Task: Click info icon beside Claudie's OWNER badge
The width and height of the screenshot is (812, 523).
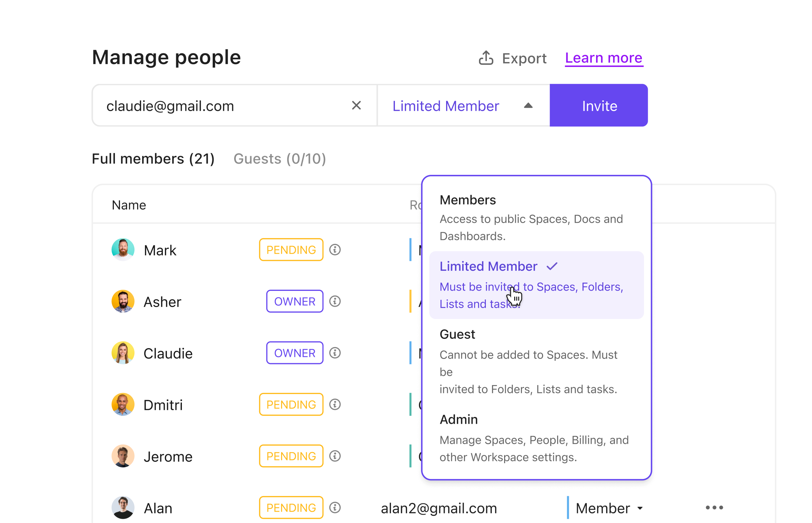Action: point(335,353)
